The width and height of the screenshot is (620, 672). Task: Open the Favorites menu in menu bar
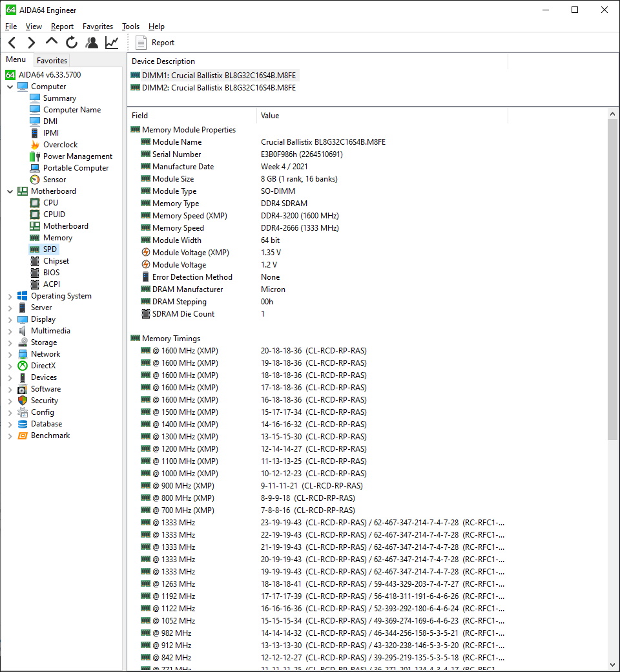click(98, 26)
